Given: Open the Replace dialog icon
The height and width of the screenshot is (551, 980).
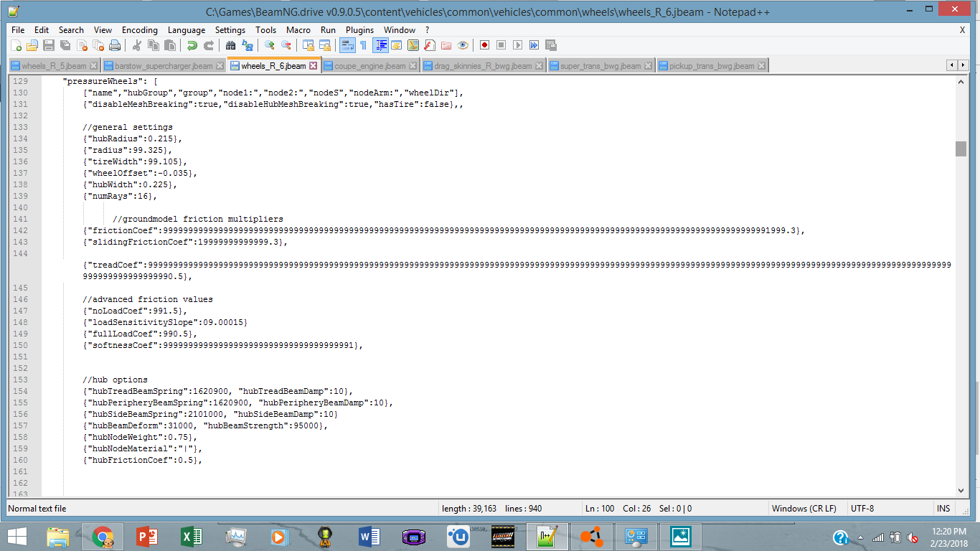Looking at the screenshot, I should [248, 45].
